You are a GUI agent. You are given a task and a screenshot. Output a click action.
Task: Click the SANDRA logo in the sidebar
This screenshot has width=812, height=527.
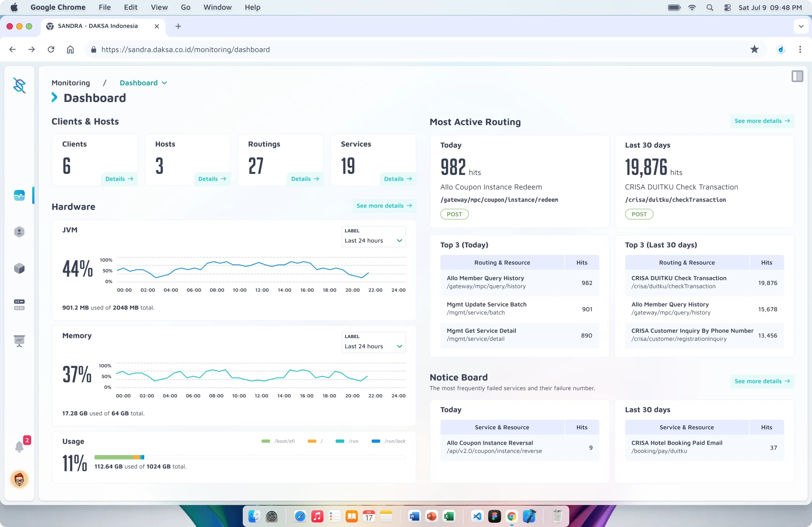(19, 85)
